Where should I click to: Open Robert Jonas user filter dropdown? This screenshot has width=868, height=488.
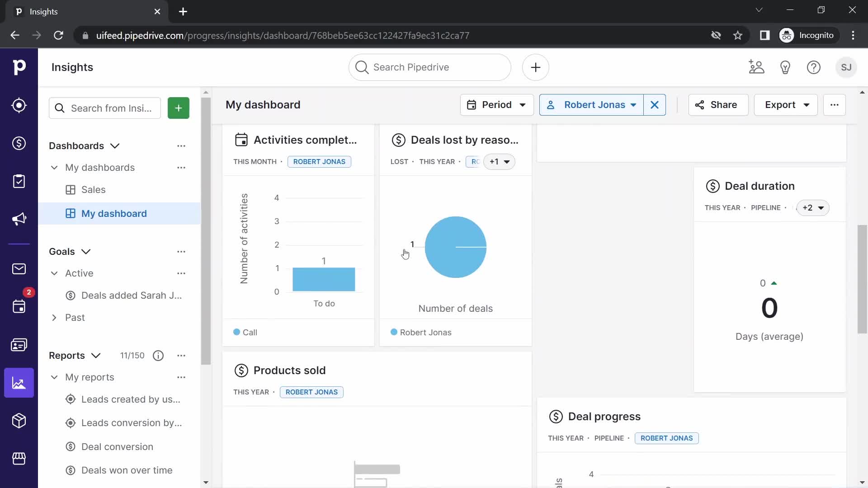coord(591,105)
